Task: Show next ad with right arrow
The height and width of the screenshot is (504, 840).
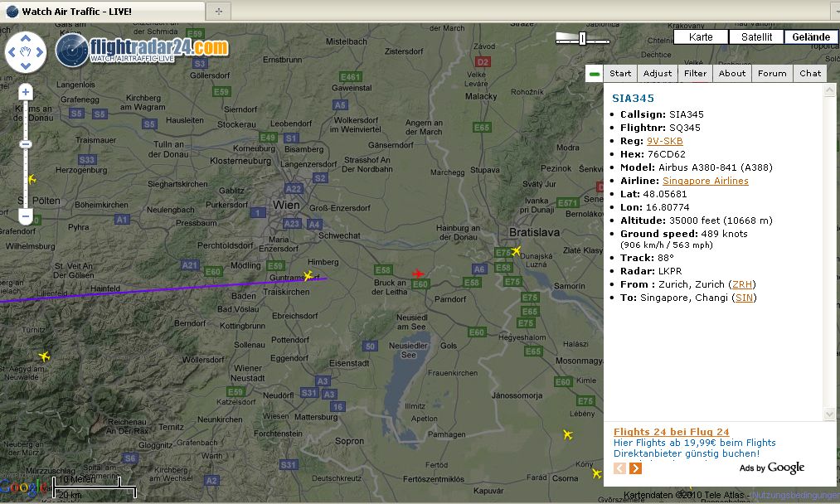Action: coord(635,468)
